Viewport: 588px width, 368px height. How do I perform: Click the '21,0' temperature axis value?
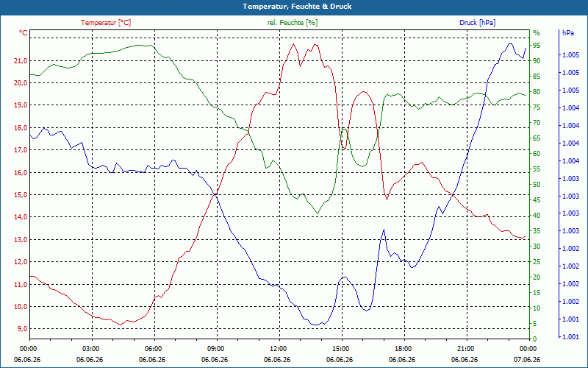[x=21, y=61]
